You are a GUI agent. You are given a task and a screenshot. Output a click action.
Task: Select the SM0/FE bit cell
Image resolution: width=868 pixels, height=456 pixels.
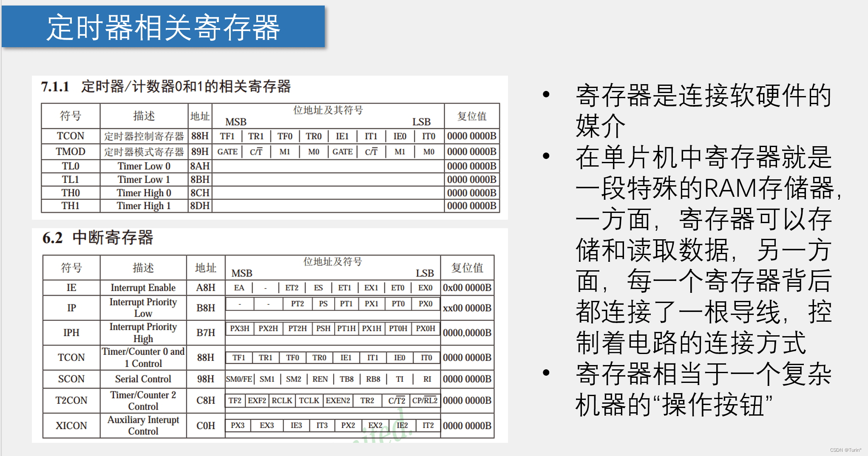pyautogui.click(x=239, y=379)
